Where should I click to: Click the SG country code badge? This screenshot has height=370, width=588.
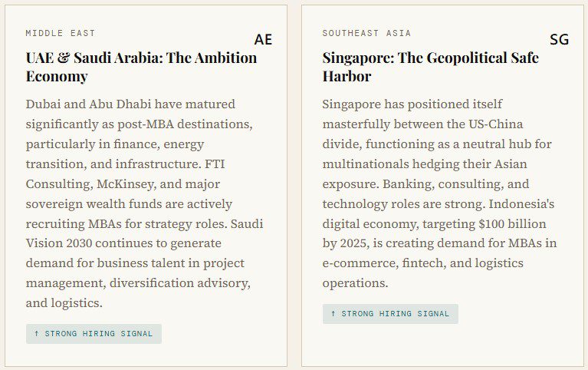pyautogui.click(x=559, y=39)
